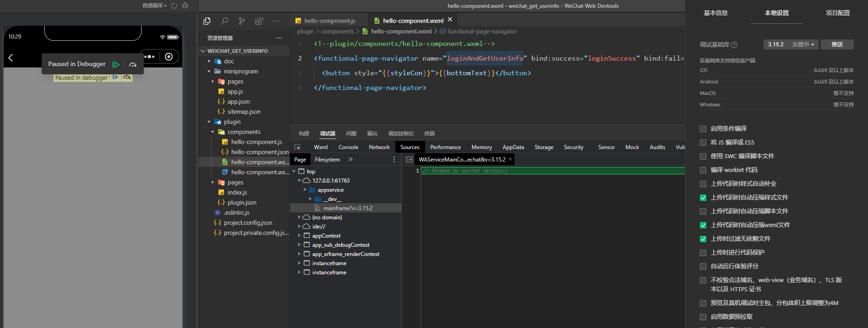Select app.json in the file tree
Image resolution: width=868 pixels, height=328 pixels.
238,102
